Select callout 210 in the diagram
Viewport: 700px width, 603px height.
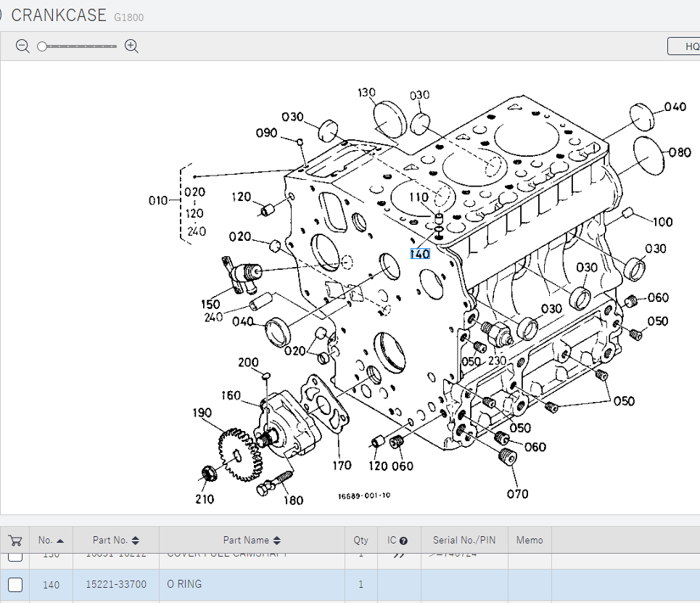205,499
